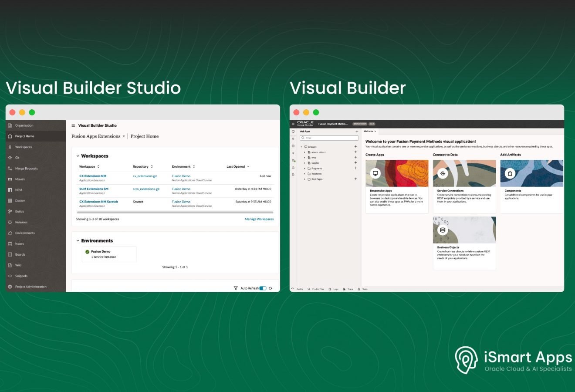This screenshot has height=392, width=575.
Task: Click Manage Workspaces link
Action: click(x=259, y=219)
